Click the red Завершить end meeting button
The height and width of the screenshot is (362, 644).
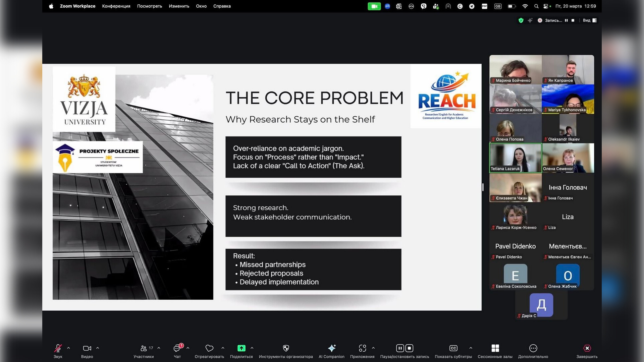coord(587,349)
